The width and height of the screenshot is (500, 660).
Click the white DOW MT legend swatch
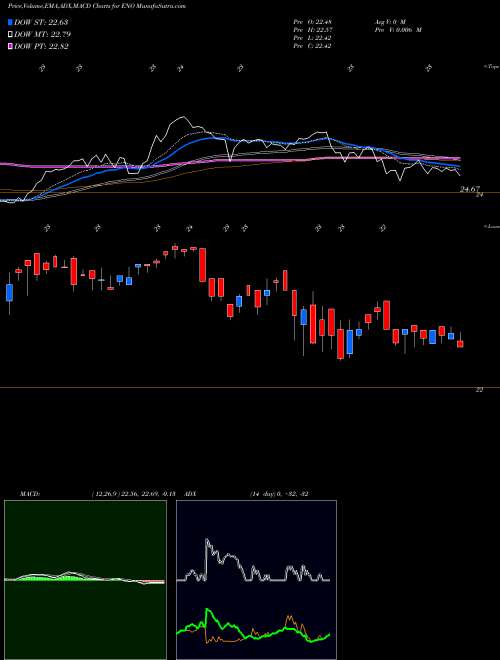click(11, 35)
